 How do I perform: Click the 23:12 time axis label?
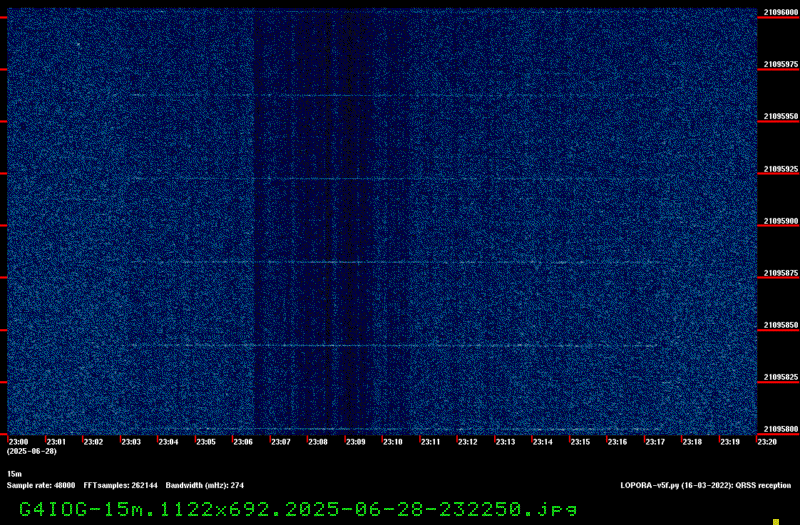pyautogui.click(x=468, y=442)
